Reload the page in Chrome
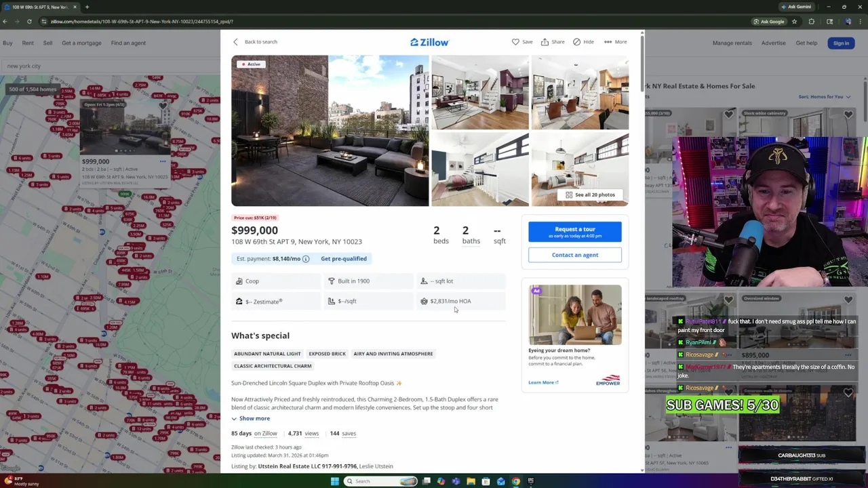 click(29, 21)
